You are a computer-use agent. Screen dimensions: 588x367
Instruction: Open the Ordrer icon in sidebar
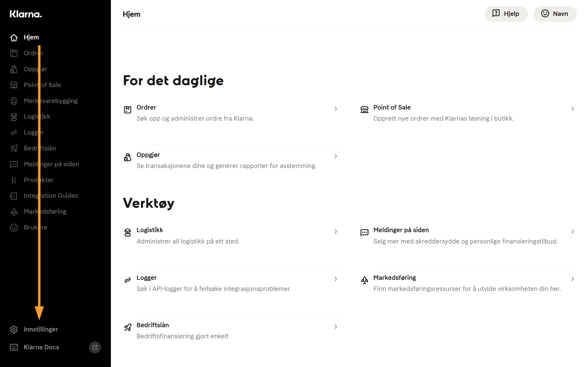(x=14, y=53)
